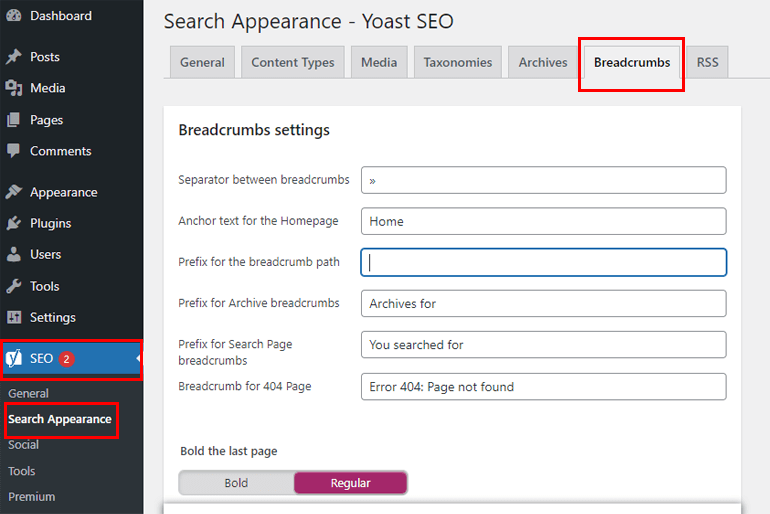
Task: Open the Comments menu item
Action: coord(60,151)
